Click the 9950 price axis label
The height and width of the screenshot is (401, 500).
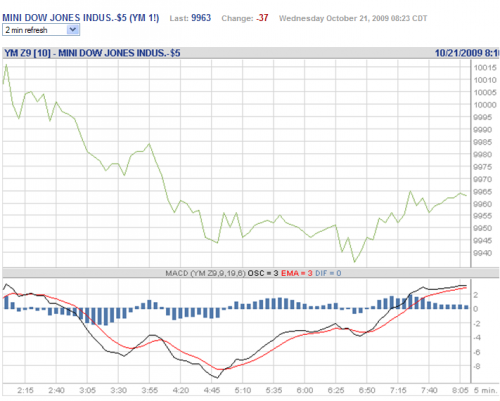[x=483, y=228]
